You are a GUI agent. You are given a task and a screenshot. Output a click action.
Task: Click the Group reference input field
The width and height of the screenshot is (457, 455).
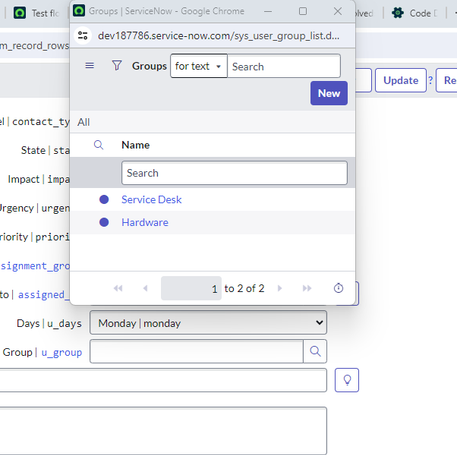coord(197,351)
